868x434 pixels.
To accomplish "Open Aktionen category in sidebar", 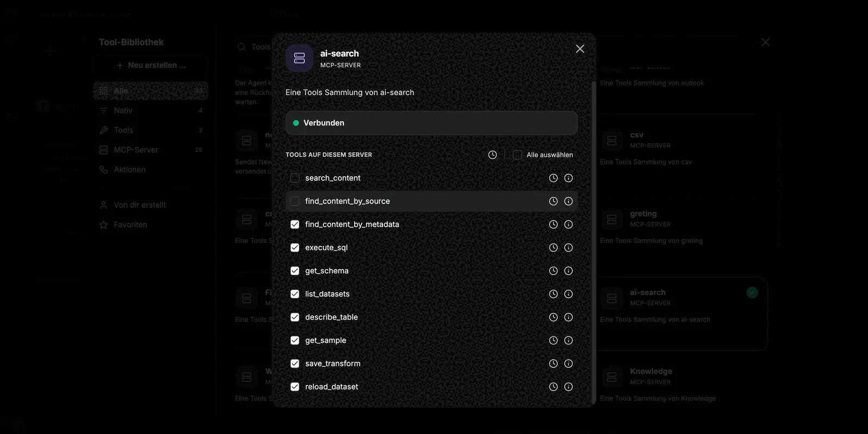I will (151, 170).
